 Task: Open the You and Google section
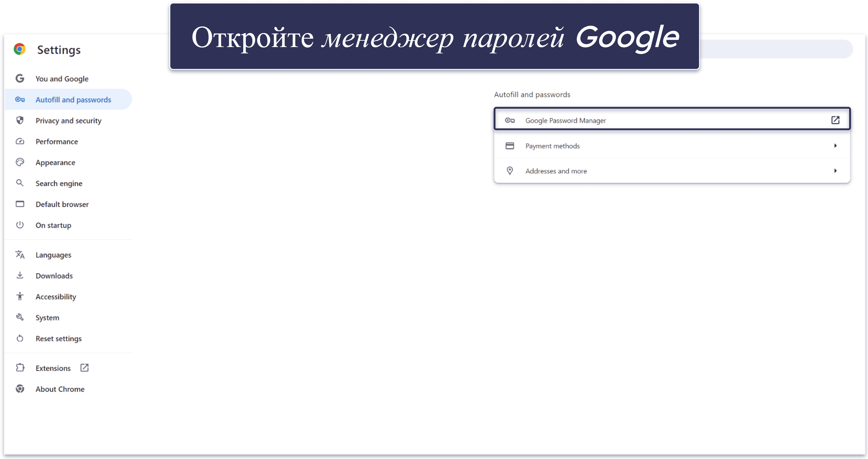[68, 78]
